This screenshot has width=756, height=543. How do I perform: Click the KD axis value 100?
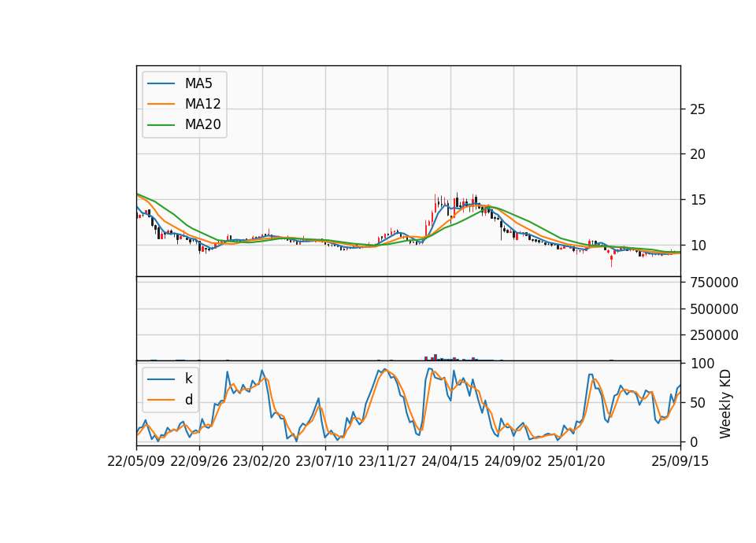point(702,364)
